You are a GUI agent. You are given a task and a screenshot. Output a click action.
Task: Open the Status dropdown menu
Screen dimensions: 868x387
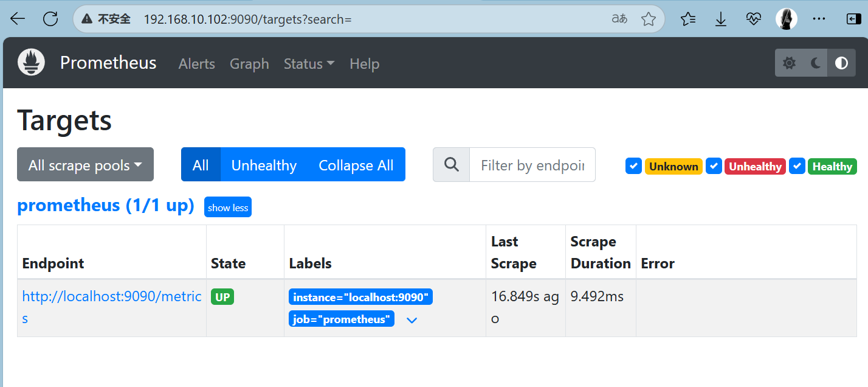click(x=309, y=63)
